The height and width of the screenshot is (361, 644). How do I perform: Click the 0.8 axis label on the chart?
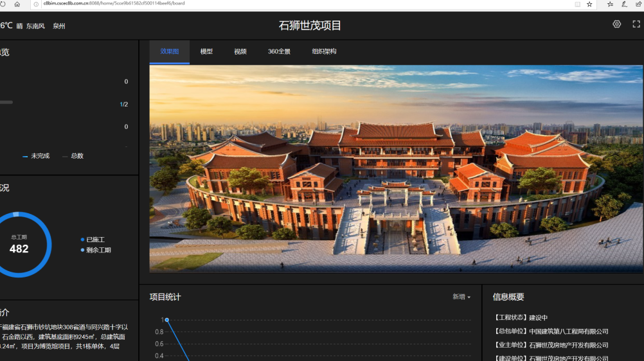click(x=159, y=332)
